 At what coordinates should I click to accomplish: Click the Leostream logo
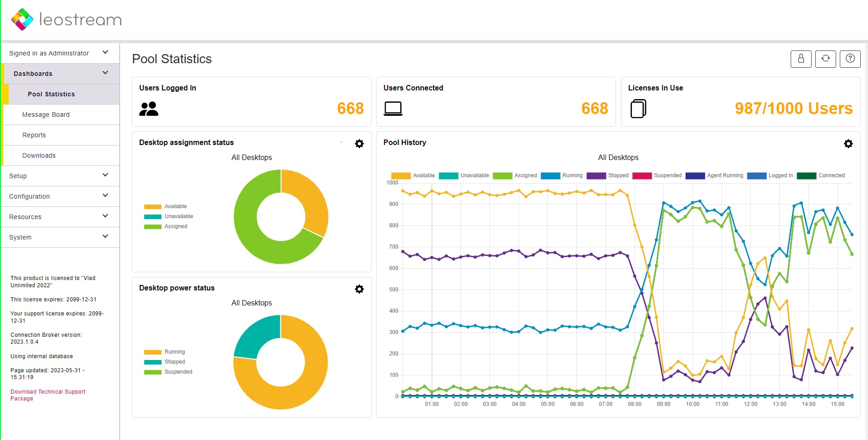(66, 19)
